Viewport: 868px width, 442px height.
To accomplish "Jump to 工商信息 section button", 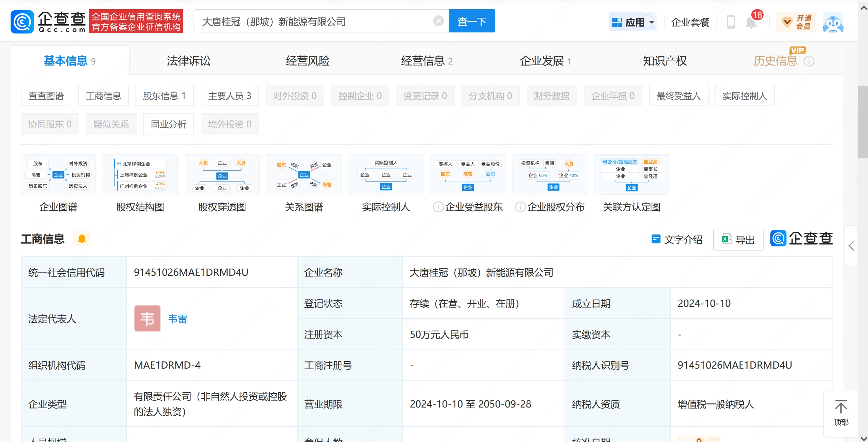I will [x=103, y=96].
